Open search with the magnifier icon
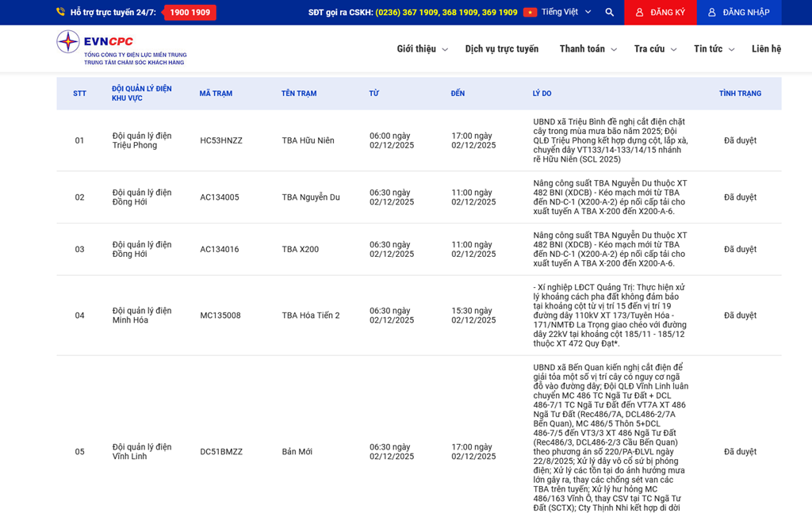 609,12
